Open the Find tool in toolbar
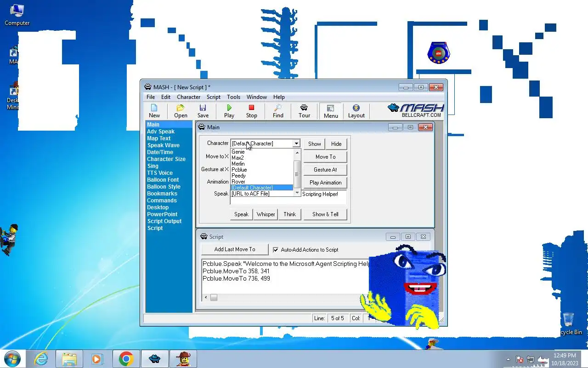The image size is (588, 368). (x=278, y=111)
